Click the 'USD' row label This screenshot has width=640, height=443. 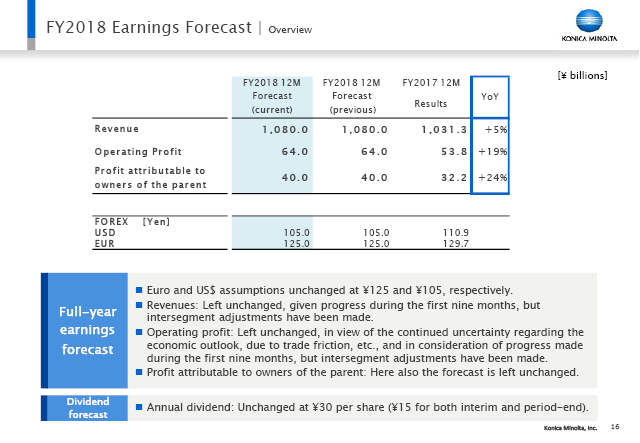(105, 233)
